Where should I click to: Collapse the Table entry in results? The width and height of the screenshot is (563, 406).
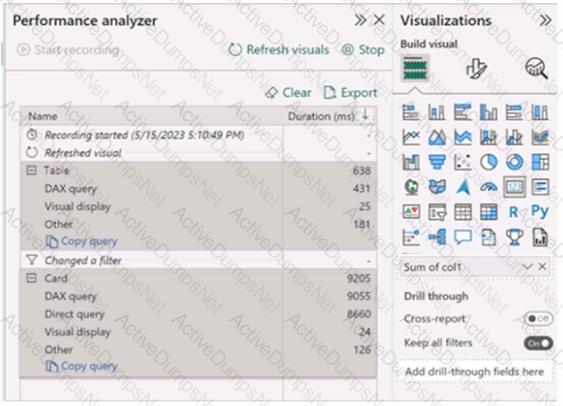click(32, 170)
